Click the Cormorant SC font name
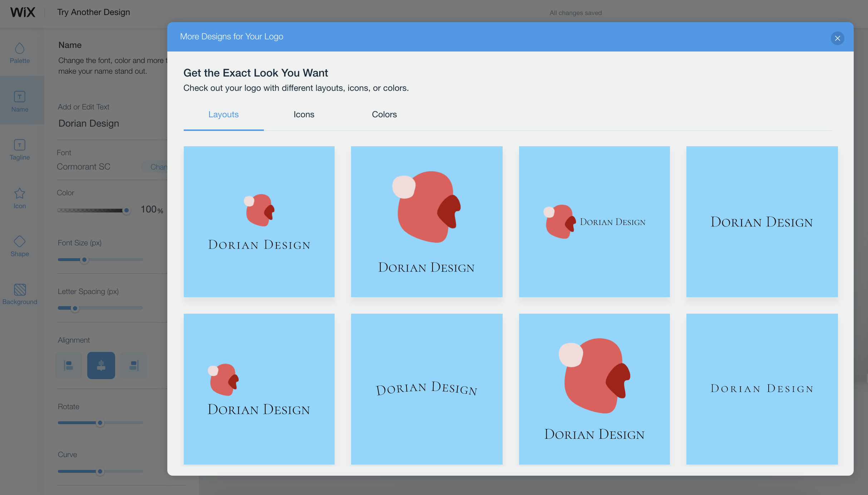Image resolution: width=868 pixels, height=495 pixels. pos(84,167)
